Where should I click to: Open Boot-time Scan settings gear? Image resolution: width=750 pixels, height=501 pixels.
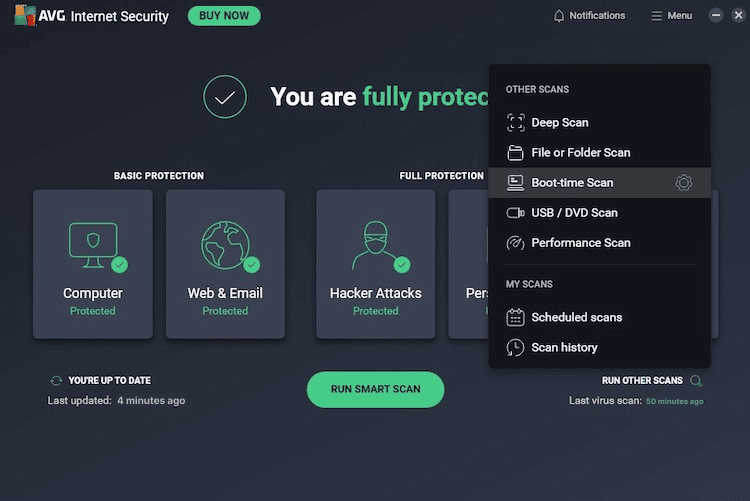coord(684,183)
